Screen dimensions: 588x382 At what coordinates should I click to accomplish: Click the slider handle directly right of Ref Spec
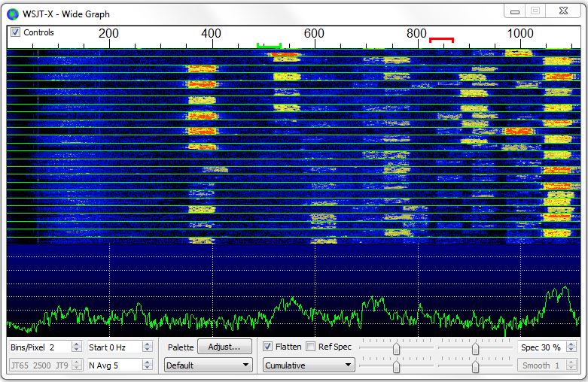pos(396,348)
